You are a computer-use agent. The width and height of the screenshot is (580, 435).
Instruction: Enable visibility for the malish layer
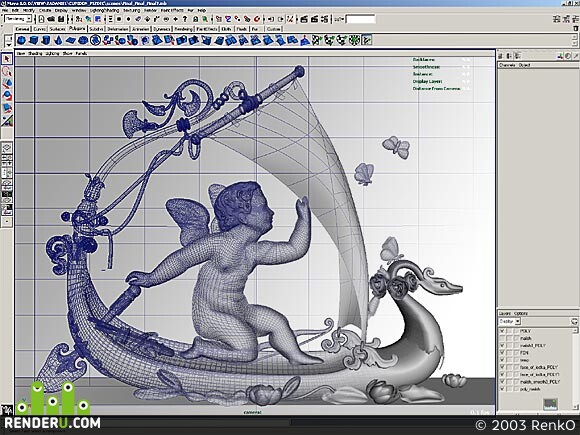(x=502, y=338)
